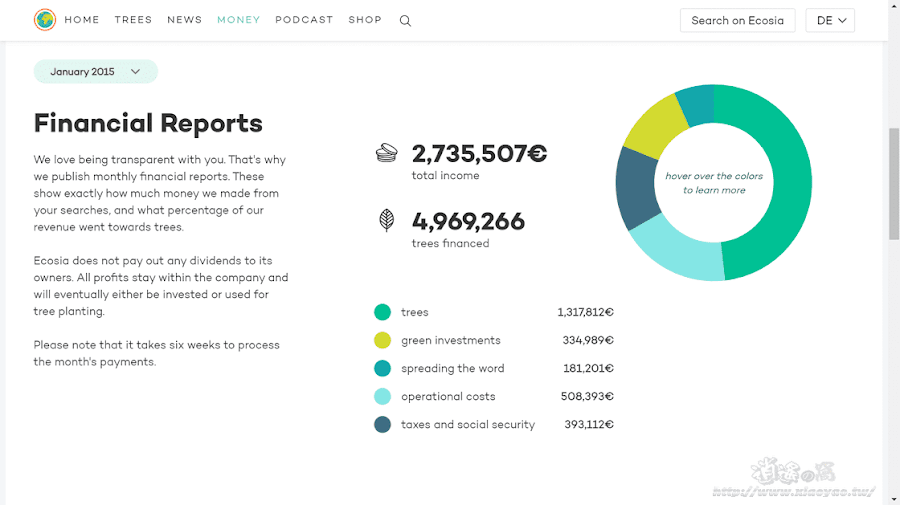This screenshot has width=900, height=505.
Task: Open the PODCAST menu item
Action: [304, 20]
